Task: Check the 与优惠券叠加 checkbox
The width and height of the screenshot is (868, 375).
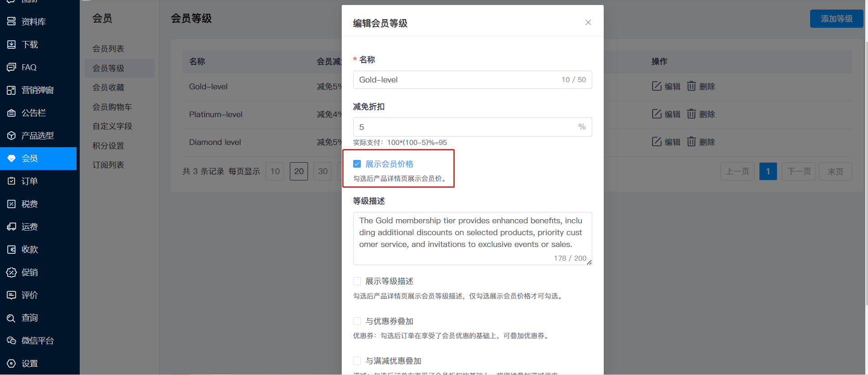Action: click(357, 321)
